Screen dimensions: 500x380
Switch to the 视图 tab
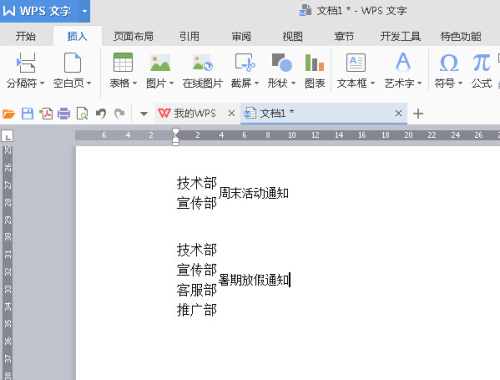tap(293, 36)
